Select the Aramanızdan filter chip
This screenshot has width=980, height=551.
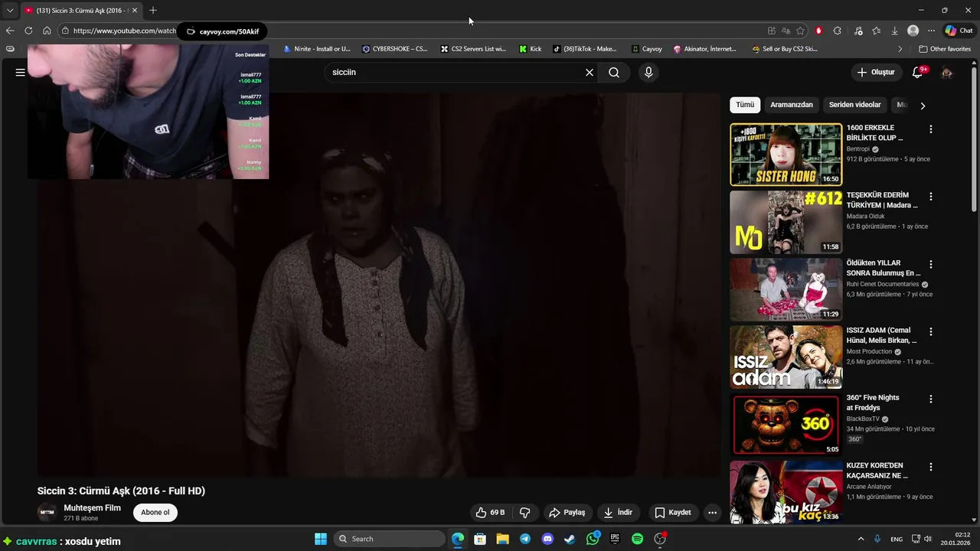point(792,105)
